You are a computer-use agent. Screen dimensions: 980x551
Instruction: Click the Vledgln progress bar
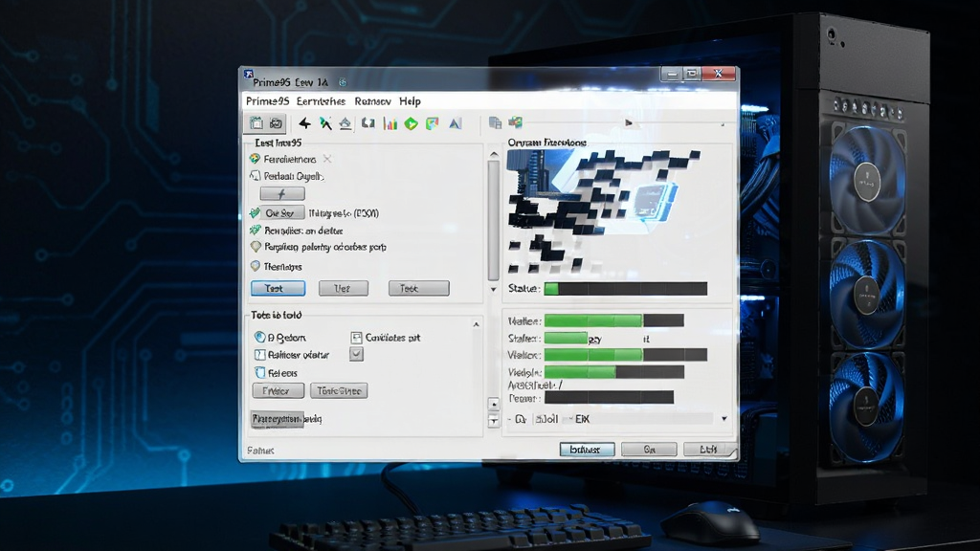[613, 372]
